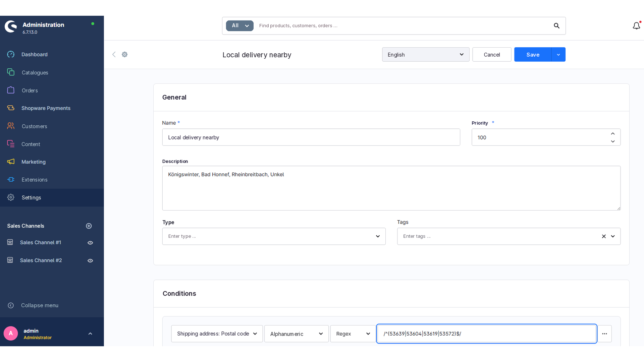This screenshot has height=362, width=644.
Task: Open rule settings gear icon
Action: coord(125,54)
